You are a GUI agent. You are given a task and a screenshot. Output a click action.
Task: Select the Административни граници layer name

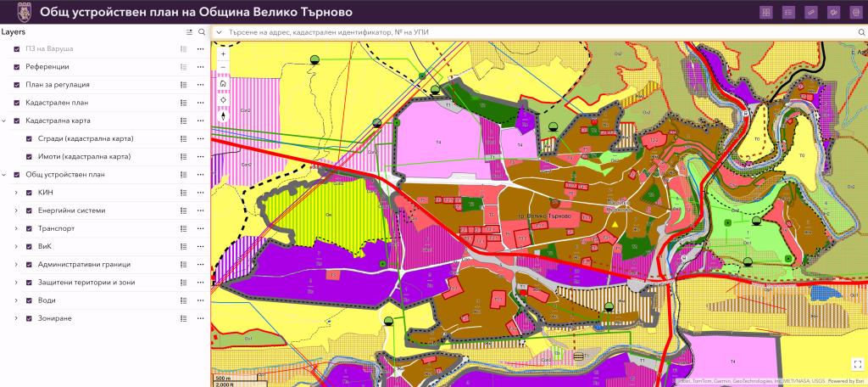(x=84, y=265)
